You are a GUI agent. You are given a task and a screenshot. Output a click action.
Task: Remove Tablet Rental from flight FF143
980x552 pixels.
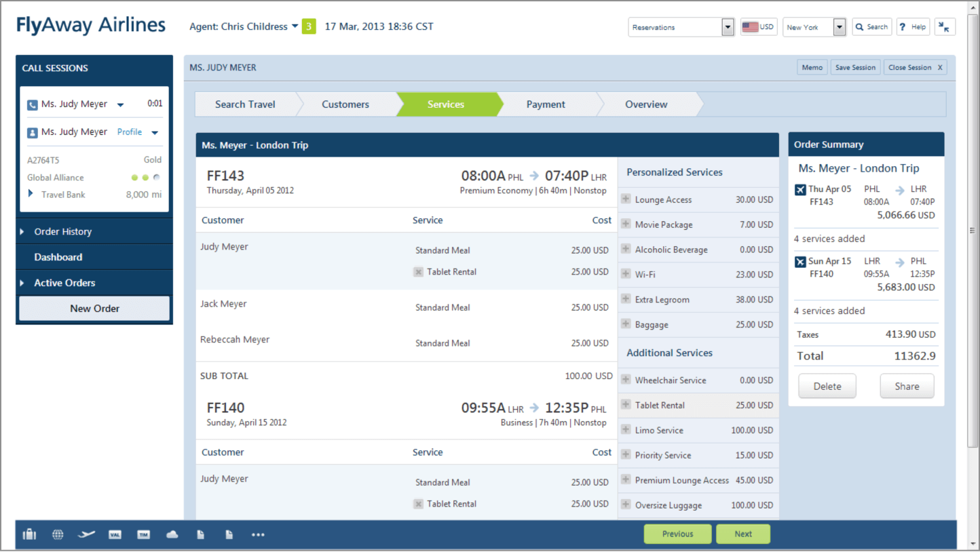tap(419, 272)
